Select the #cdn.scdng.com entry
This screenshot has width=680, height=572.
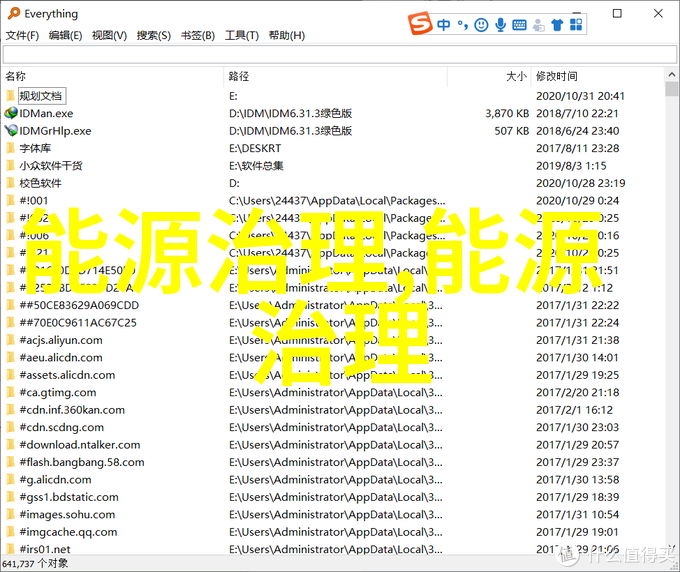click(x=62, y=427)
